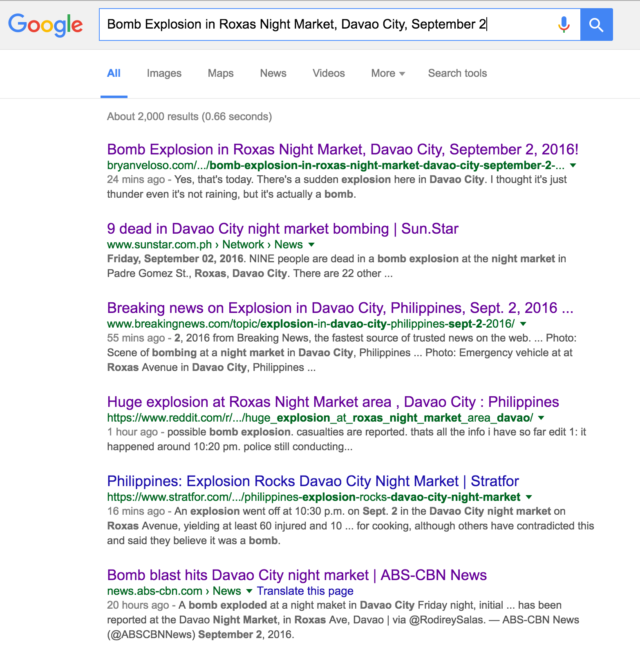Click the blue search magnifier button
Image resolution: width=640 pixels, height=652 pixels.
[596, 25]
